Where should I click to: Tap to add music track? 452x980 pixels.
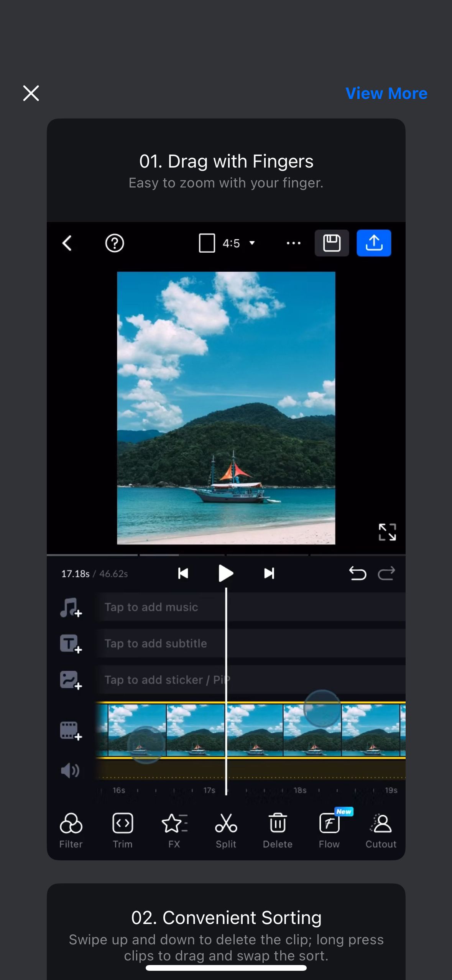(151, 607)
